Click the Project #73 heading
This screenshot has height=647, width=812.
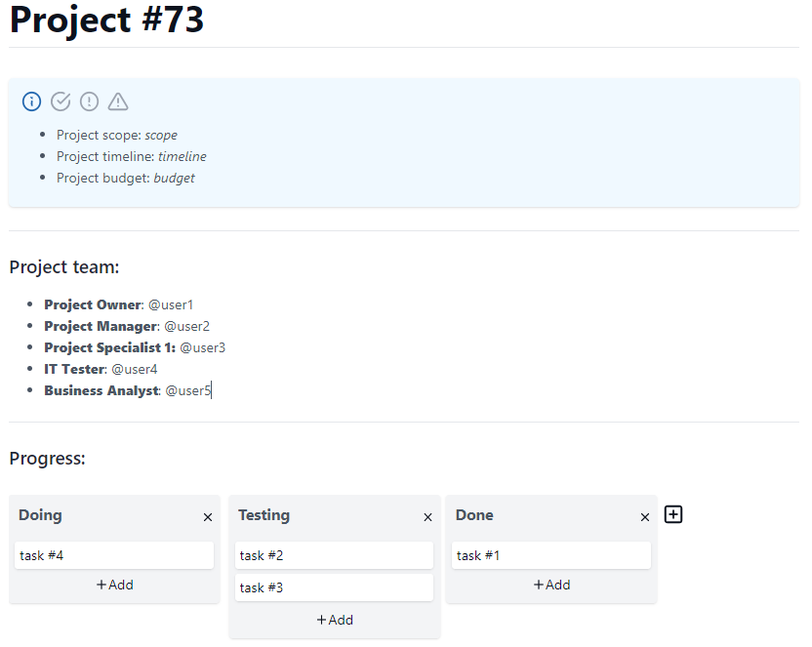[x=107, y=20]
